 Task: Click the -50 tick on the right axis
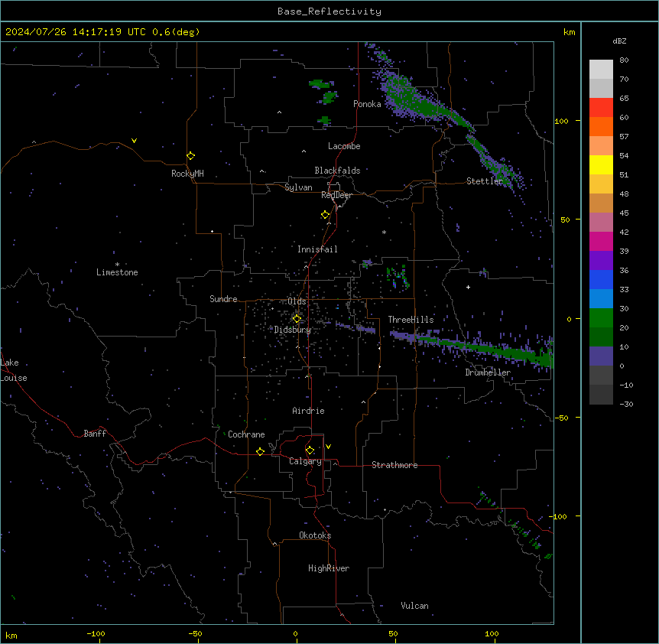561,418
